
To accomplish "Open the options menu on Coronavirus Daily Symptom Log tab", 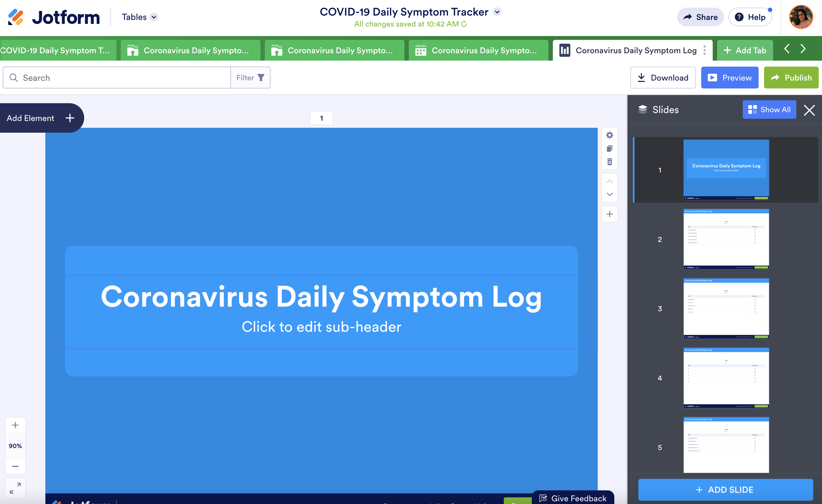I will pos(704,50).
